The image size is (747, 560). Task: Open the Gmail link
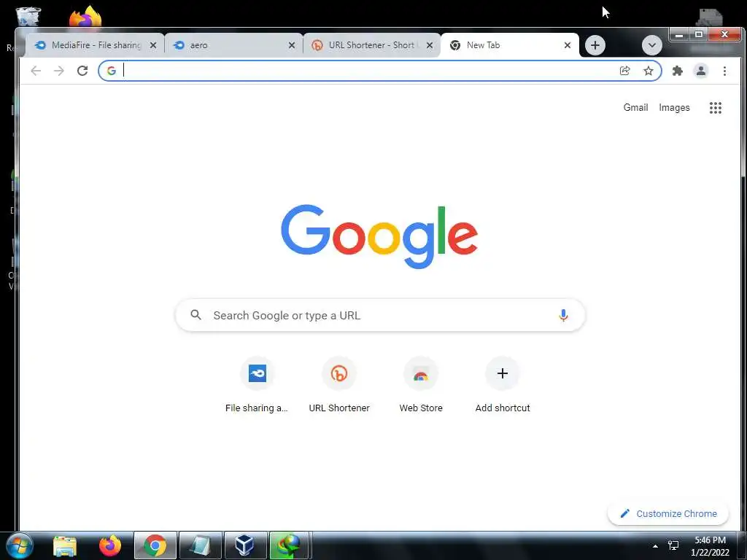pos(635,108)
